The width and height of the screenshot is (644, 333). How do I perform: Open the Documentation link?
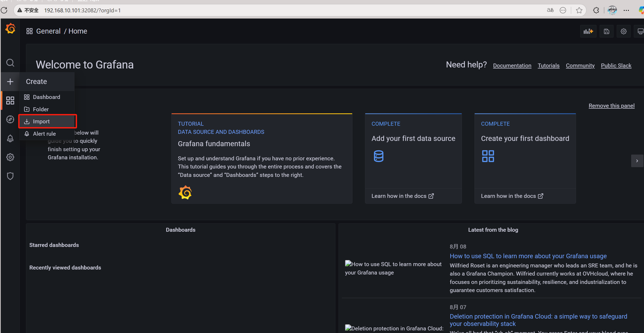512,66
